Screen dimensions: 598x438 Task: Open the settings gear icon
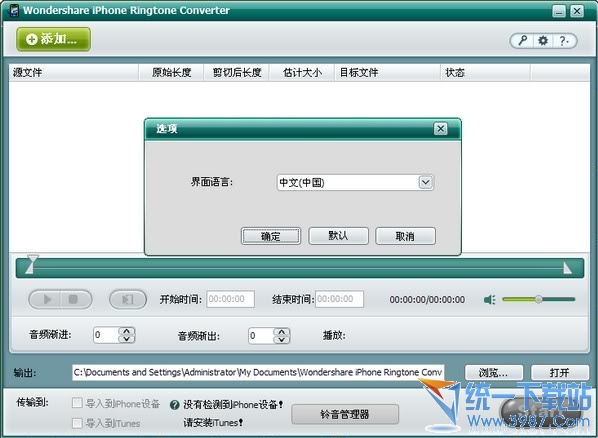(x=543, y=40)
